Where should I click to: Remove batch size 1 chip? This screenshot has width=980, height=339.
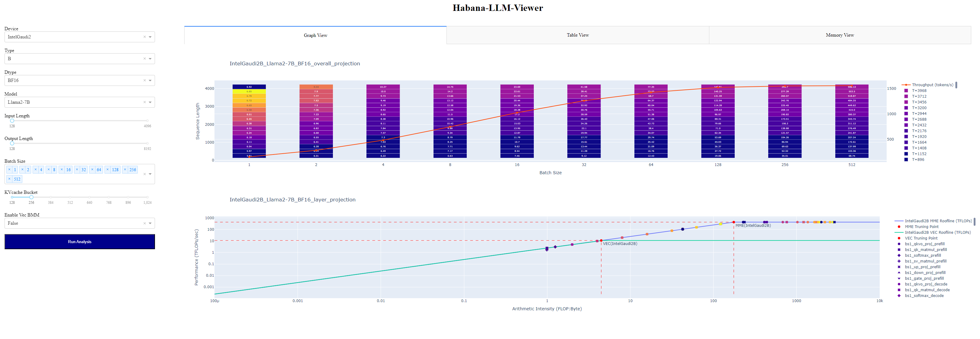pyautogui.click(x=9, y=169)
